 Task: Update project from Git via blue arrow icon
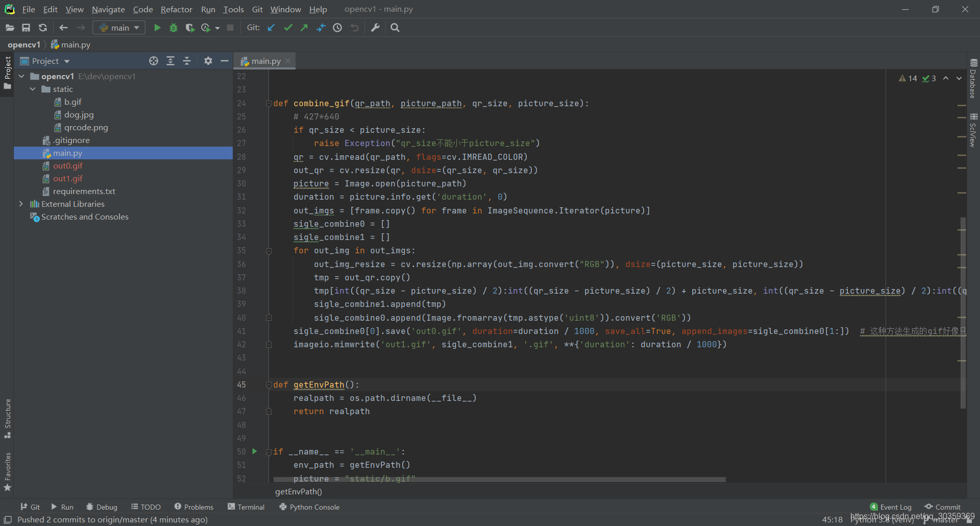point(271,28)
